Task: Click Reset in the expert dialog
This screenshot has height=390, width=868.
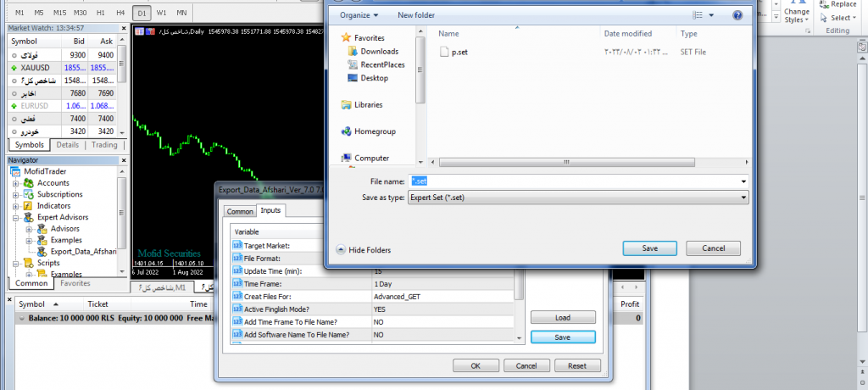Action: pyautogui.click(x=577, y=365)
